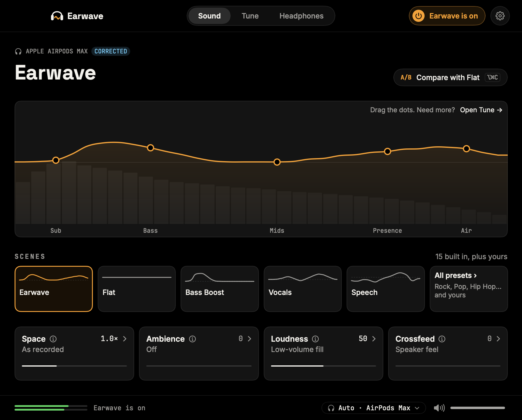This screenshot has height=420, width=522.
Task: Switch to the Tune tab
Action: (x=250, y=16)
